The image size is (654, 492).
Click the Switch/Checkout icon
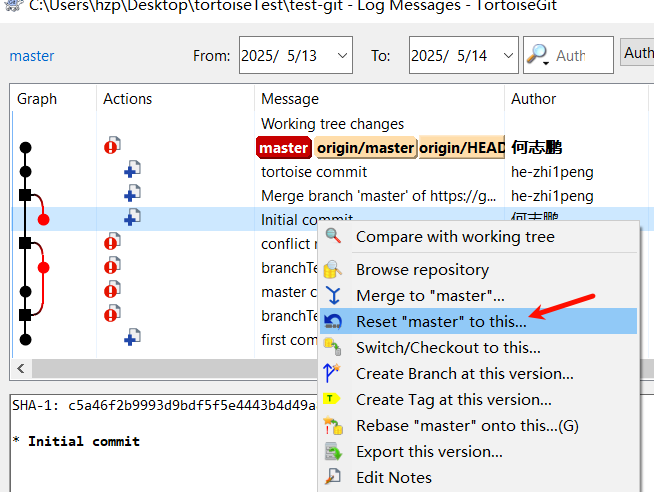[333, 347]
